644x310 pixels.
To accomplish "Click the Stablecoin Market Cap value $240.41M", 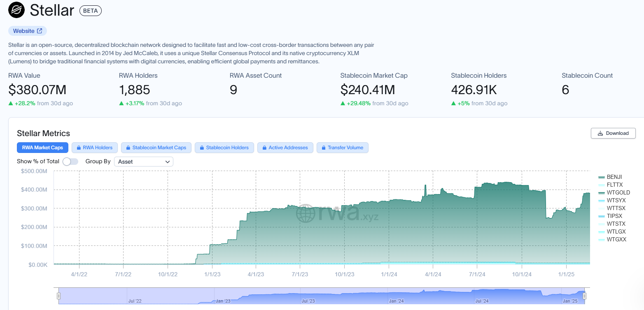I will [x=368, y=90].
